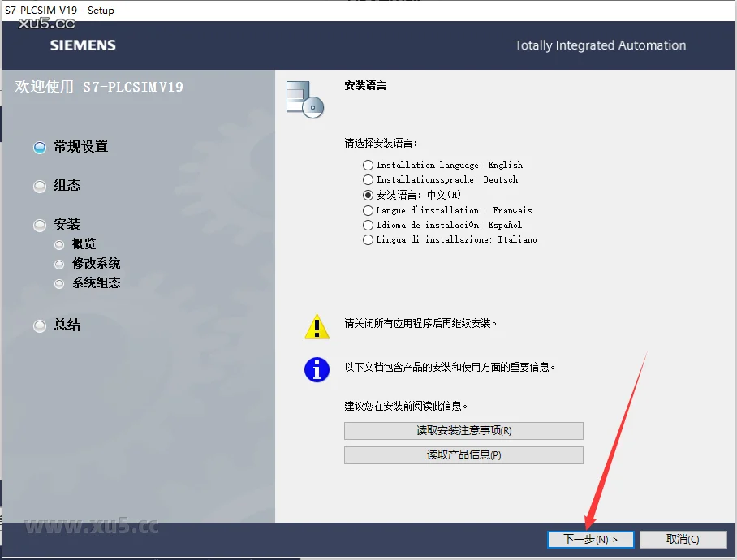
Task: Click 读取安装注意事项(R) to read installation notes
Action: click(463, 431)
